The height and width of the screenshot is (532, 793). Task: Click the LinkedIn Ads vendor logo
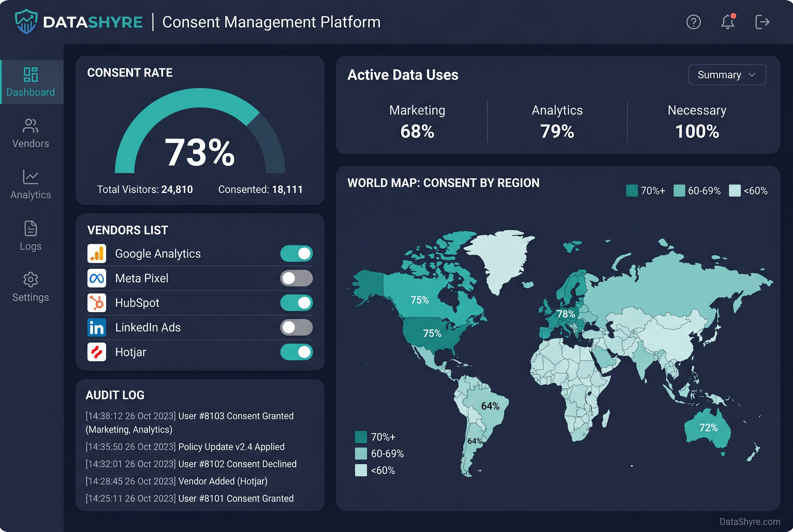pyautogui.click(x=97, y=327)
